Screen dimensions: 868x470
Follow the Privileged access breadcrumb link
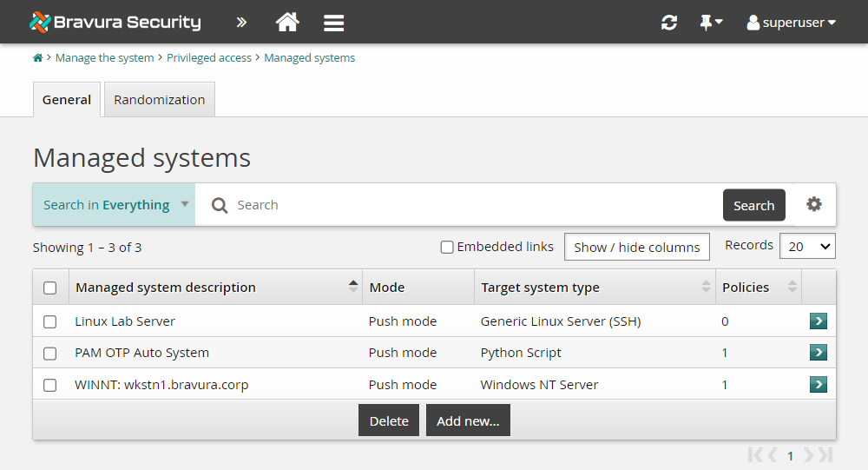pyautogui.click(x=209, y=58)
